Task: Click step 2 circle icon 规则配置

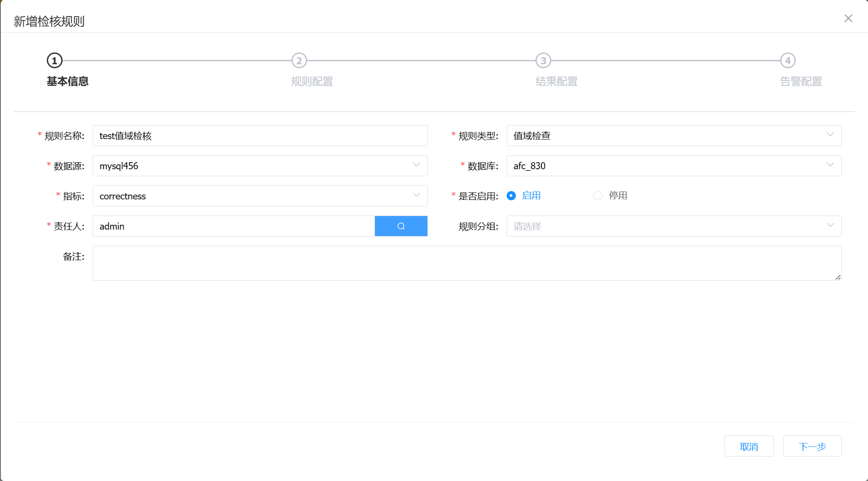Action: (299, 61)
